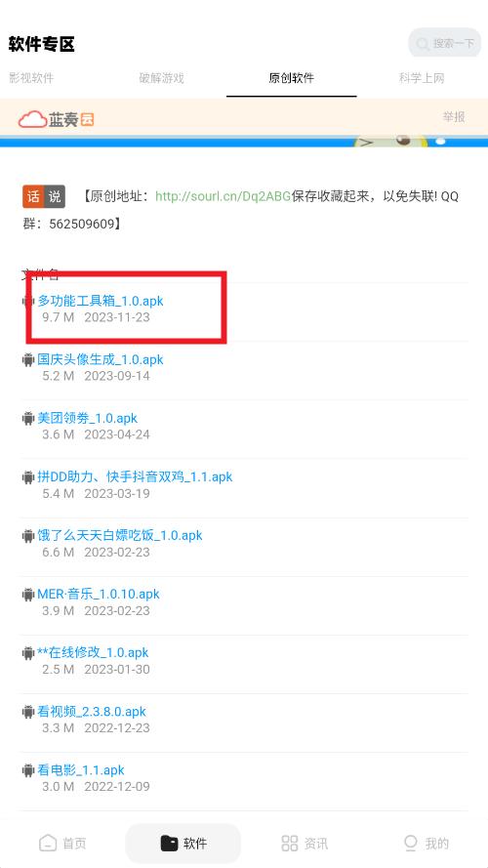This screenshot has height=868, width=488.
Task: Select the 原创软件 tab
Action: point(292,78)
